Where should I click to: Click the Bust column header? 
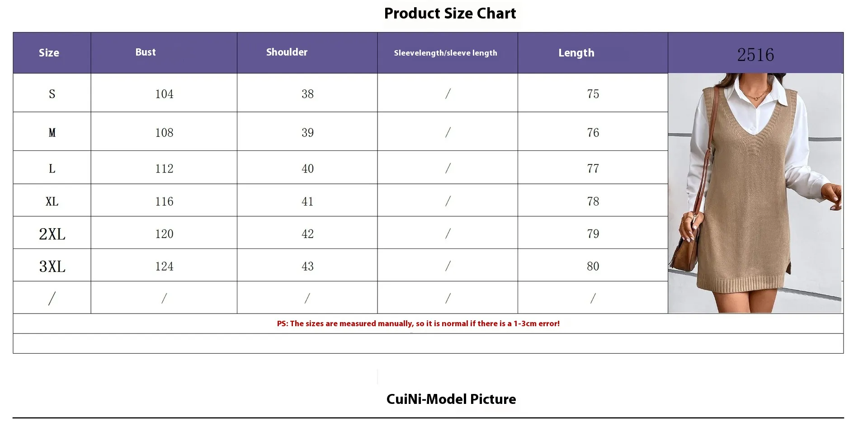point(146,52)
